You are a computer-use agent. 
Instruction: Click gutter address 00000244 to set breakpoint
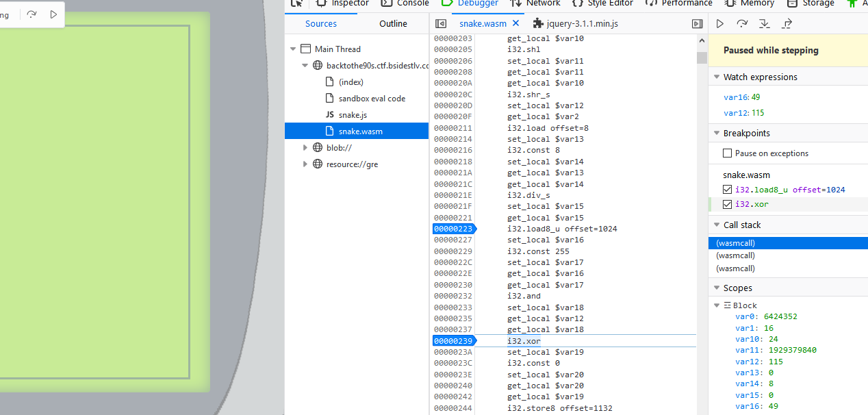point(454,407)
